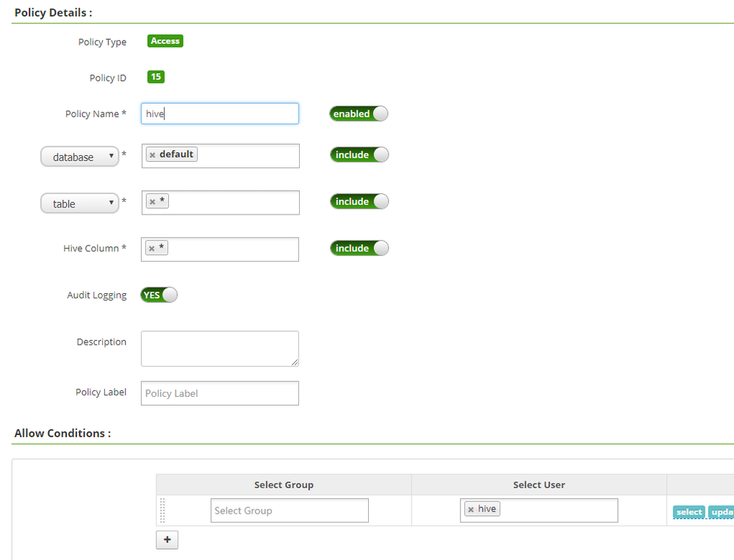Viewport: 734px width, 560px height.
Task: Remove the default database tag
Action: [x=152, y=155]
